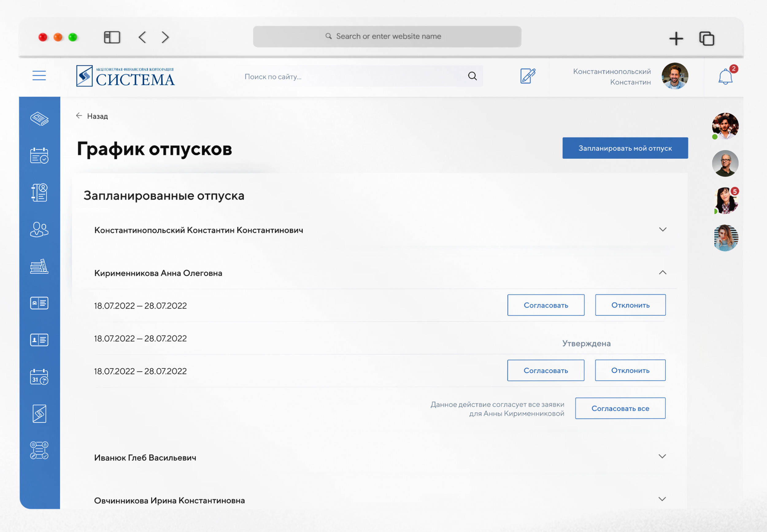Image resolution: width=767 pixels, height=532 pixels.
Task: Expand Константинопольский Константин Константинович row
Action: click(663, 230)
